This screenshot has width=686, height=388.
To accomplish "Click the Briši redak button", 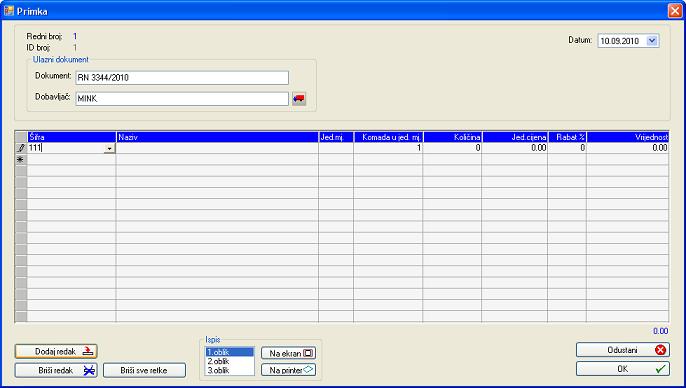I will (x=56, y=370).
